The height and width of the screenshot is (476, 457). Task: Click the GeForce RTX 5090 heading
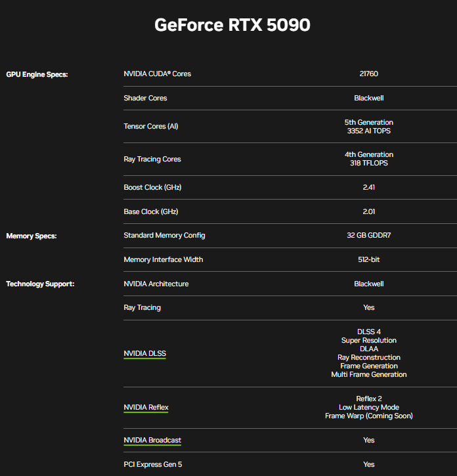pyautogui.click(x=232, y=24)
